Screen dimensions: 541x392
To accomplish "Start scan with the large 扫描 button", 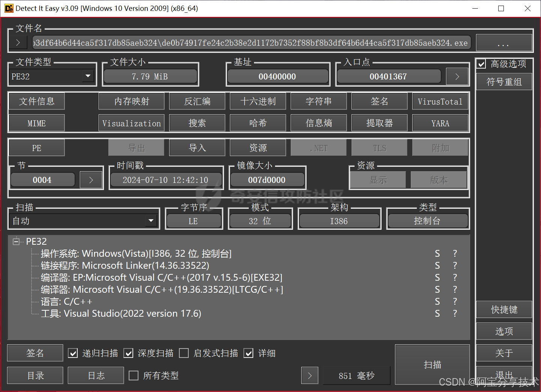I will pyautogui.click(x=433, y=365).
